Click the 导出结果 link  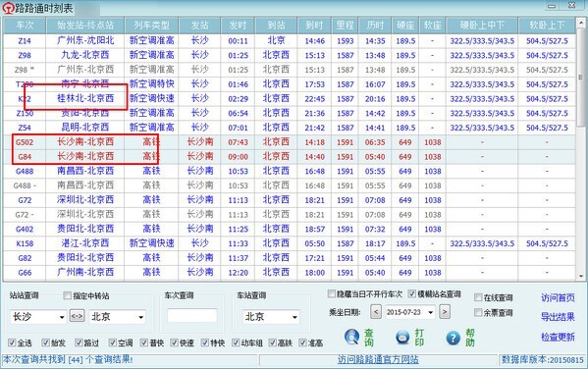click(558, 317)
